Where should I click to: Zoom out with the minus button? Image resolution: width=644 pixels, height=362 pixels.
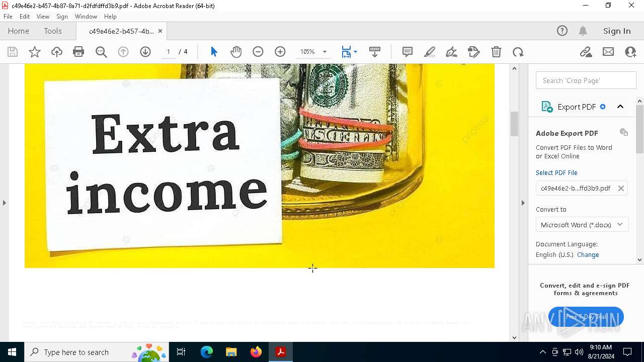[258, 52]
